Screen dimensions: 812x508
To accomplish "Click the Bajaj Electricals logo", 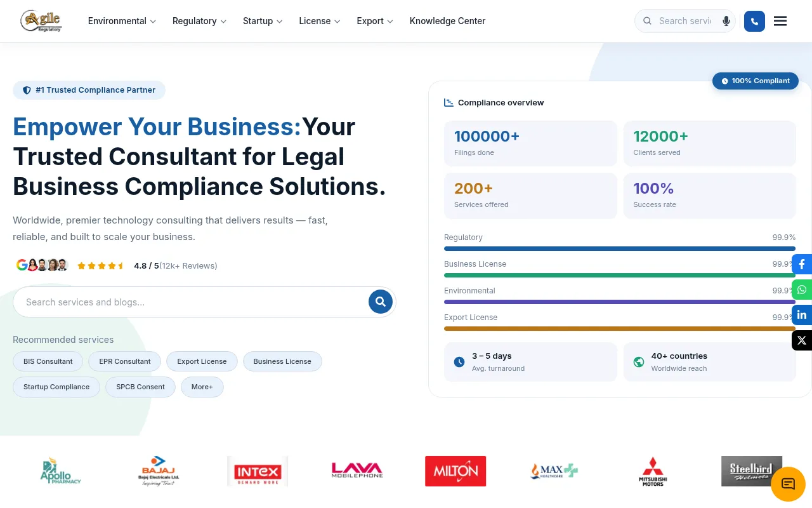I will 159,471.
